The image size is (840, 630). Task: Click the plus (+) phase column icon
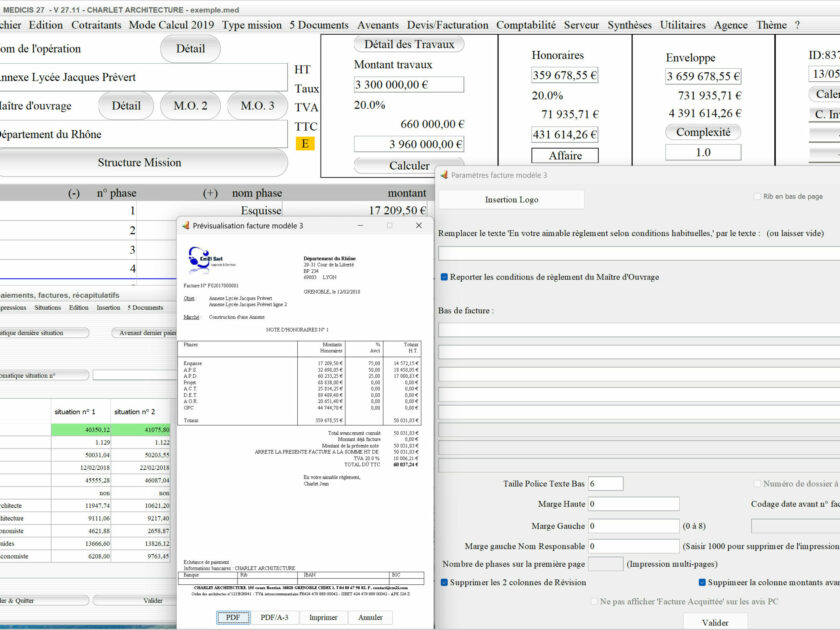tap(210, 193)
